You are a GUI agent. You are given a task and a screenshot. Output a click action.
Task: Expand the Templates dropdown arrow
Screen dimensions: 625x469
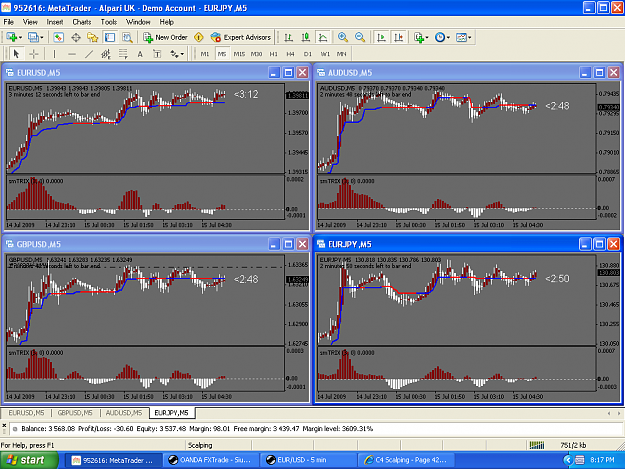click(x=470, y=38)
